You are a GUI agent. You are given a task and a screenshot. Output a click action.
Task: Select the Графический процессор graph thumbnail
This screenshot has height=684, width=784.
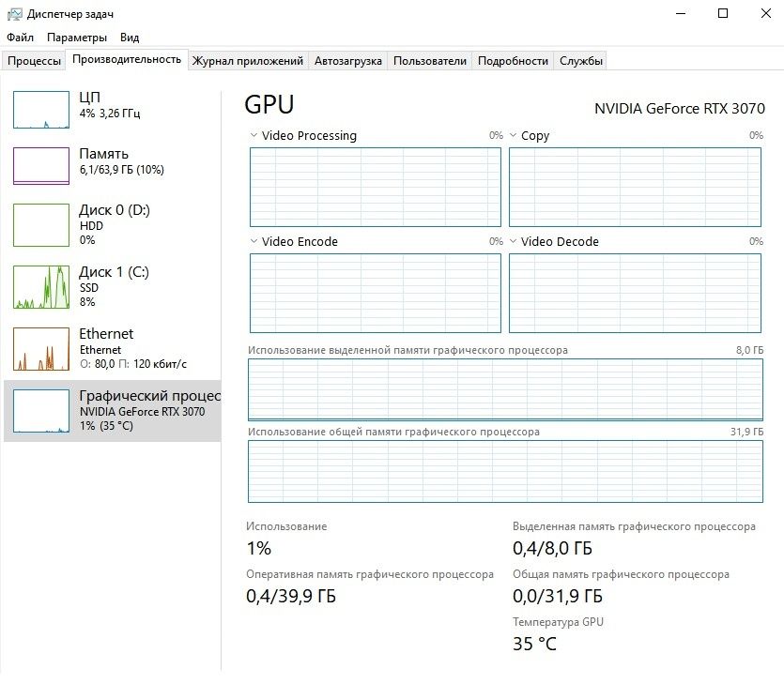(x=41, y=411)
